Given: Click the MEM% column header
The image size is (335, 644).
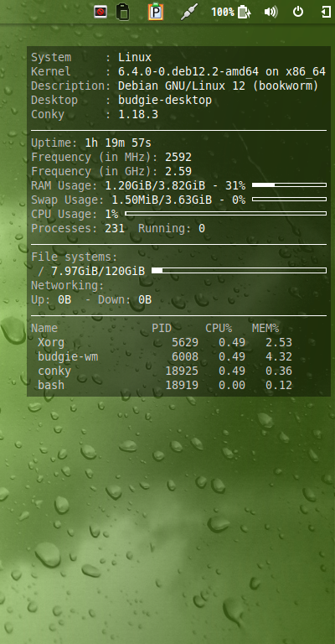Looking at the screenshot, I should [265, 329].
